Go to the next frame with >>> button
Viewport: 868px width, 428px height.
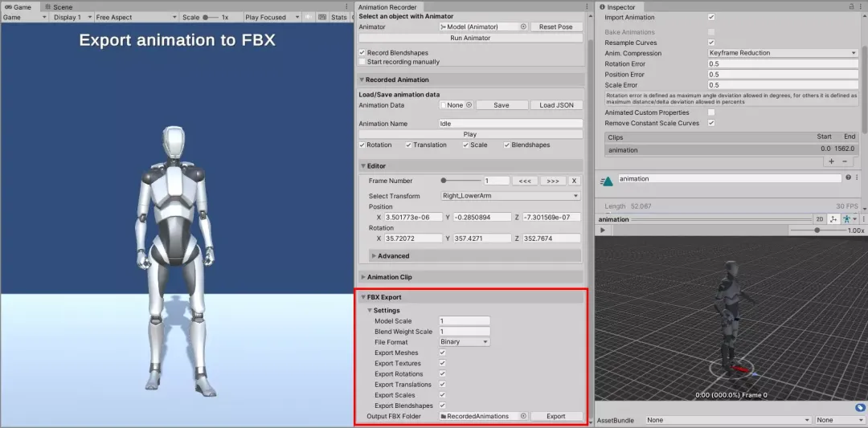point(552,181)
